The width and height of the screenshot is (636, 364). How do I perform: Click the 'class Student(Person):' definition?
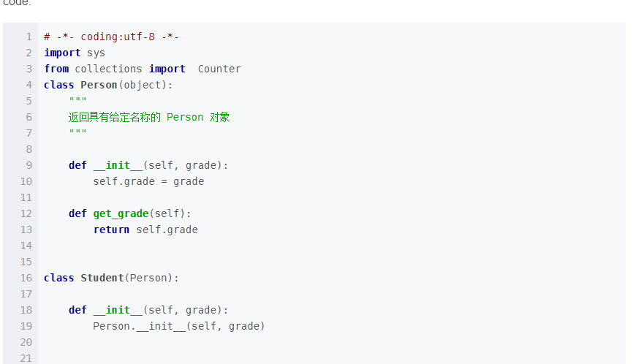click(x=111, y=278)
